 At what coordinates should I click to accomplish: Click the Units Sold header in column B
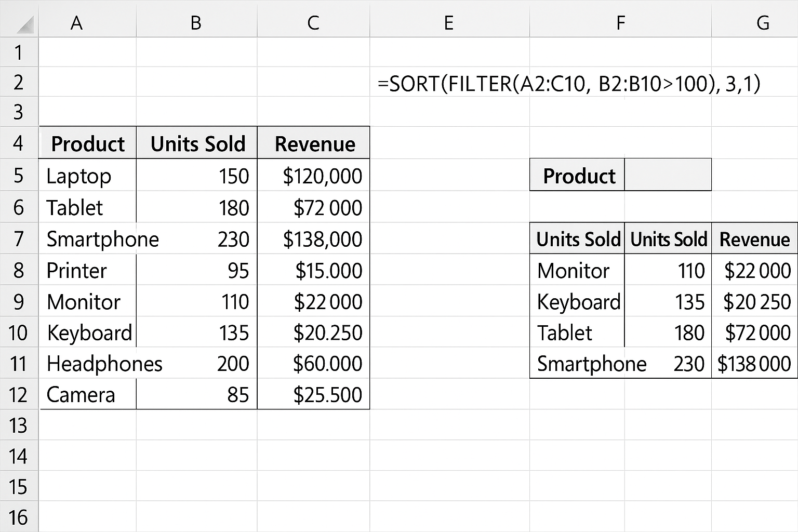[196, 143]
